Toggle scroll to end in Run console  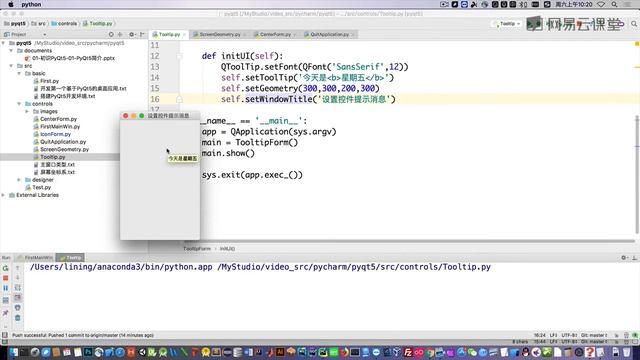pos(18,298)
